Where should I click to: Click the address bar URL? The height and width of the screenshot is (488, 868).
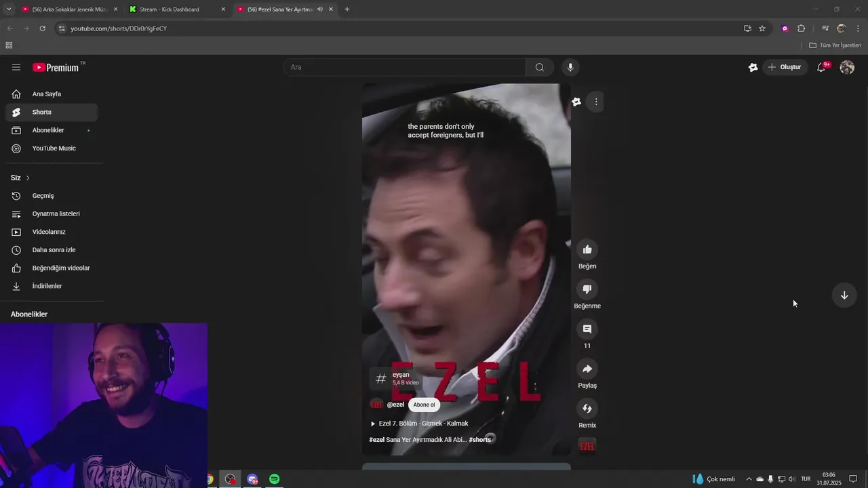pyautogui.click(x=119, y=28)
